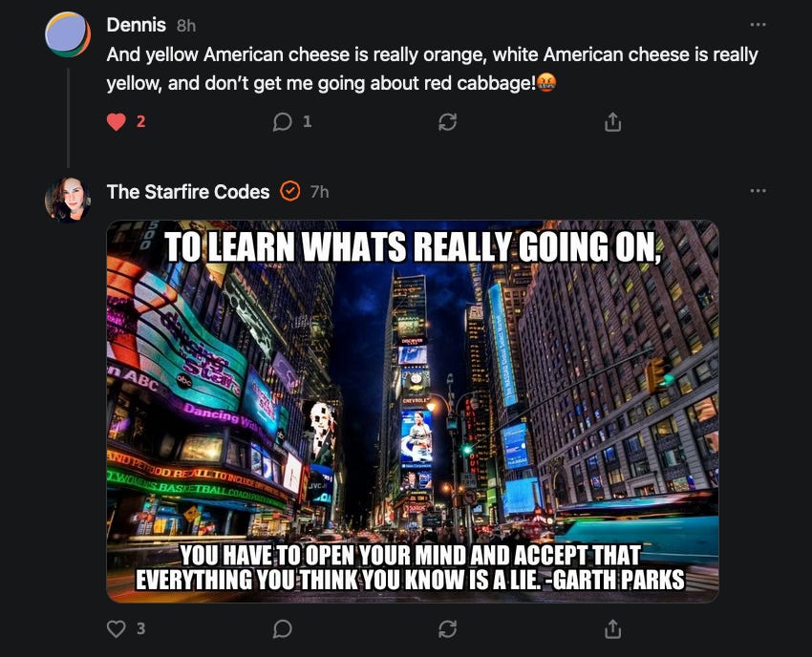Image resolution: width=812 pixels, height=657 pixels.
Task: Unlike Dennis's comment via red heart
Action: click(x=116, y=122)
